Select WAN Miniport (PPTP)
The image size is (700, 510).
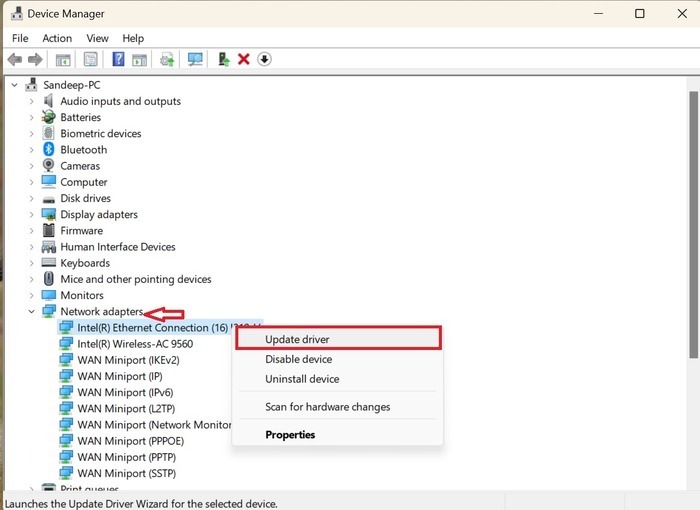point(126,457)
